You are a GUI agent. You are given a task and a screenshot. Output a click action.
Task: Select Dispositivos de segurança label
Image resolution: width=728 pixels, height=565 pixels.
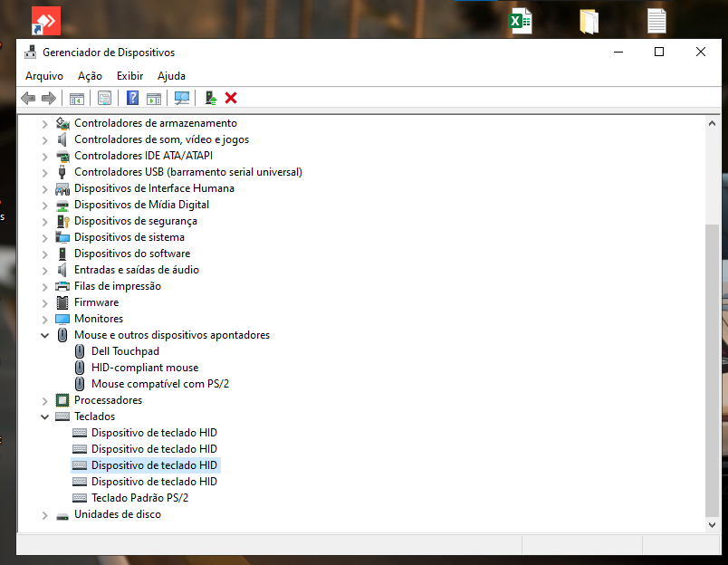coord(136,221)
